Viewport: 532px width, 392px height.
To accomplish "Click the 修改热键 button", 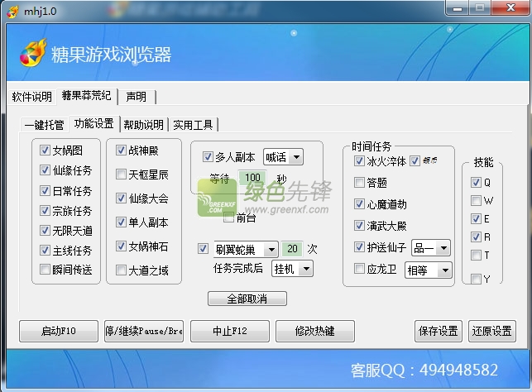I will click(x=315, y=331).
